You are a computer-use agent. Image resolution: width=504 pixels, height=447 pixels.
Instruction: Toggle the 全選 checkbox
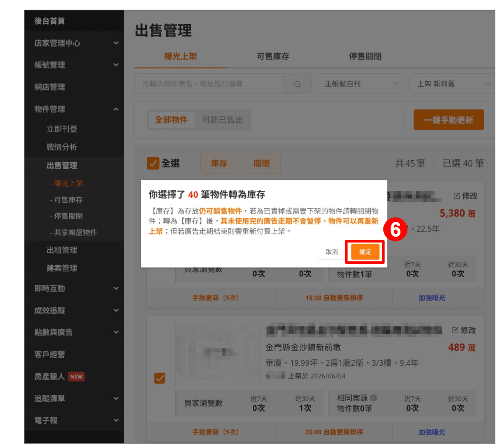(153, 163)
